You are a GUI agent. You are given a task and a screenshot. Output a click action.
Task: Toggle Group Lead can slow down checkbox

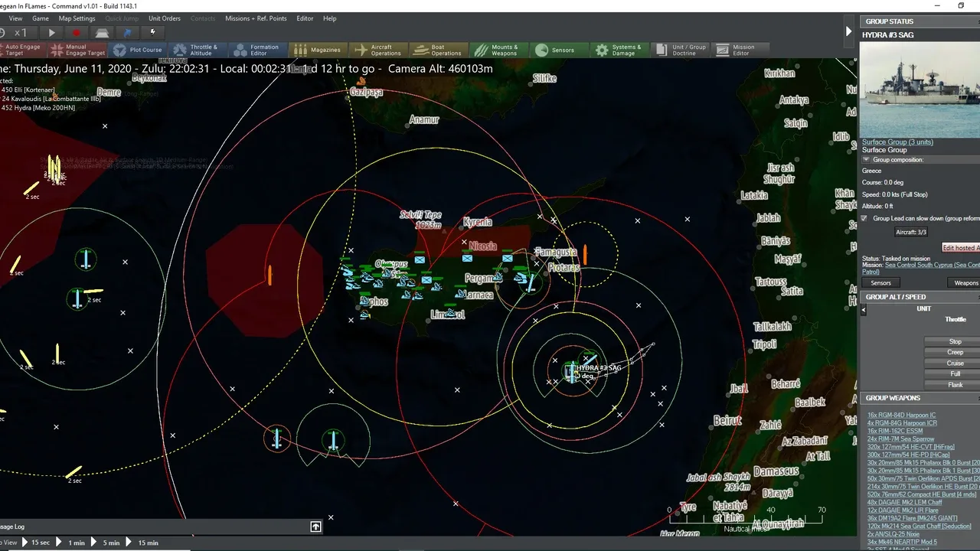864,218
